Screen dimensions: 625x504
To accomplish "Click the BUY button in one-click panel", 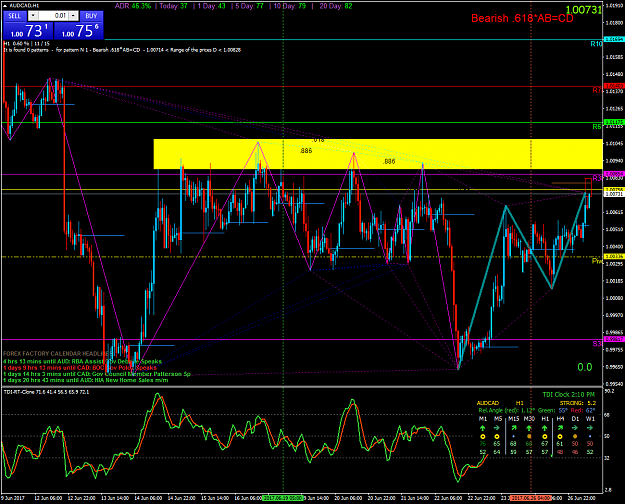I will [x=91, y=16].
